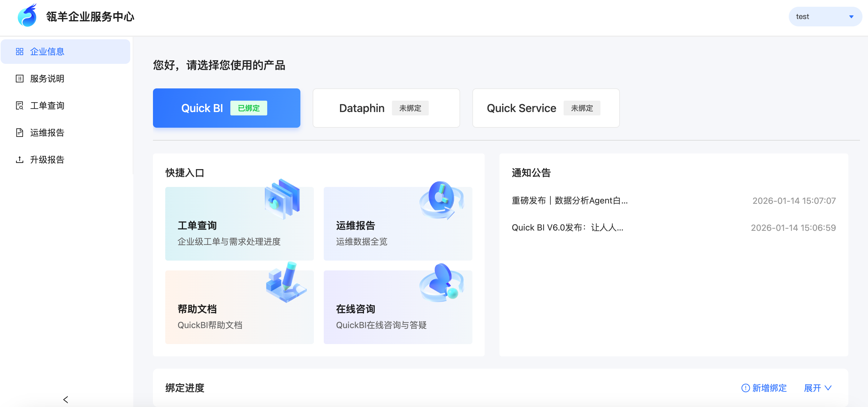868x407 pixels.
Task: Open the Quick BI V6.0发布 announcement
Action: 567,227
